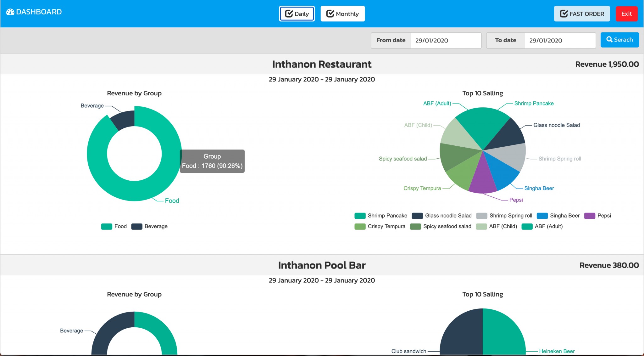The width and height of the screenshot is (644, 356).
Task: Click the Food segment of Restaurant donut
Action: (134, 190)
